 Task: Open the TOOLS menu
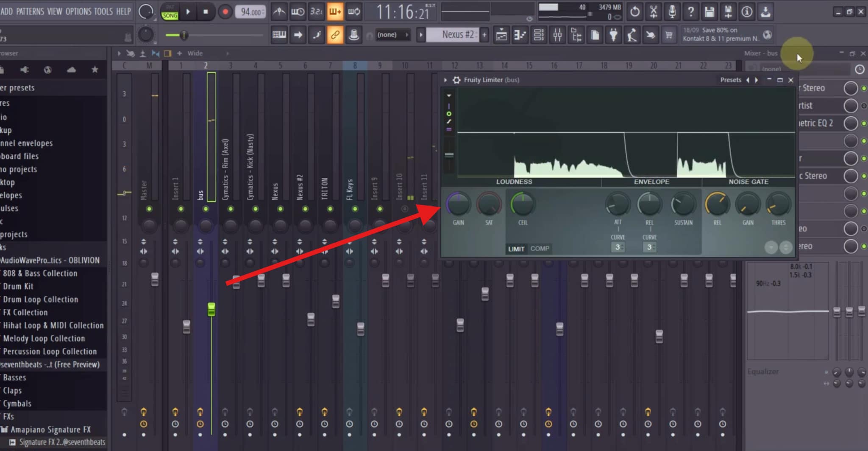click(x=103, y=11)
